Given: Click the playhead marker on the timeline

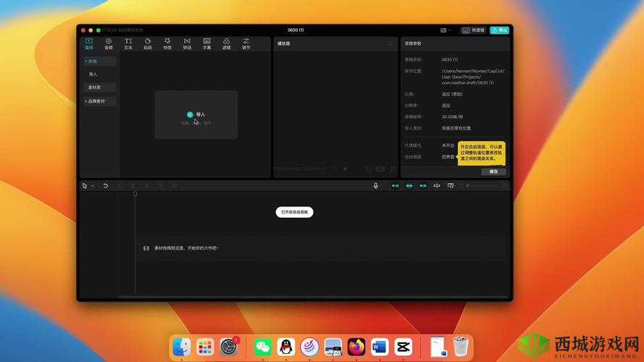Looking at the screenshot, I should (135, 194).
